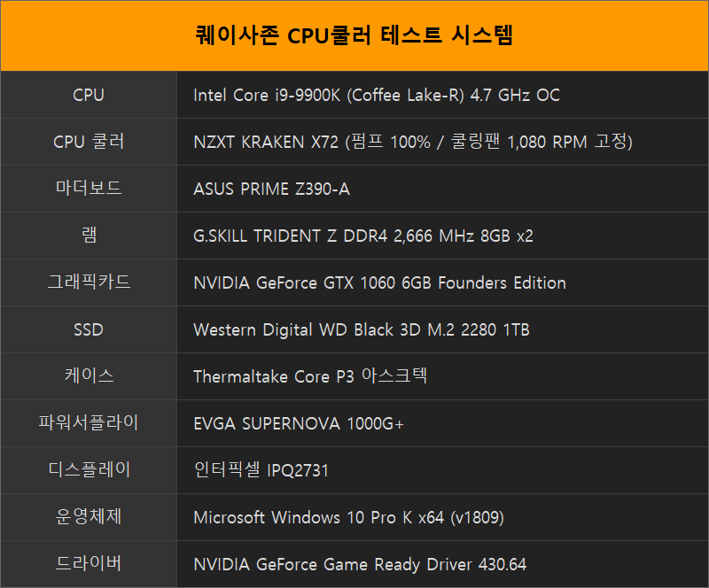Select the '램' row label
The width and height of the screenshot is (709, 588).
[89, 236]
